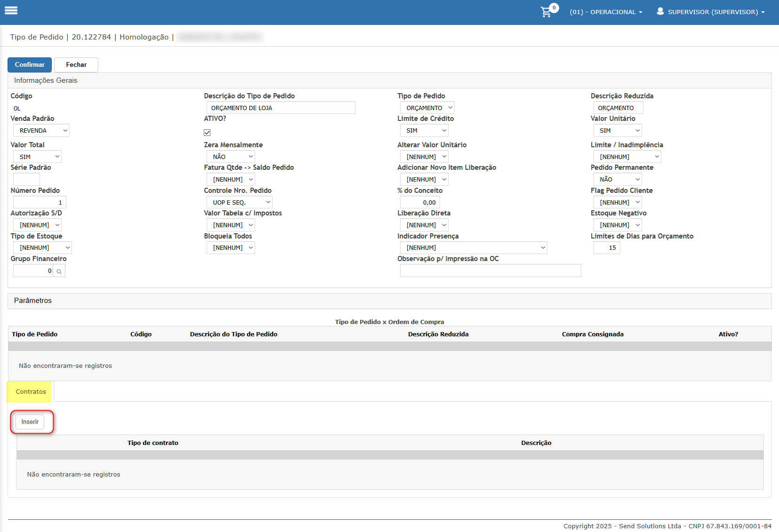Open the Venda Padrão dropdown
Screen dimensions: 779x532
click(x=41, y=130)
